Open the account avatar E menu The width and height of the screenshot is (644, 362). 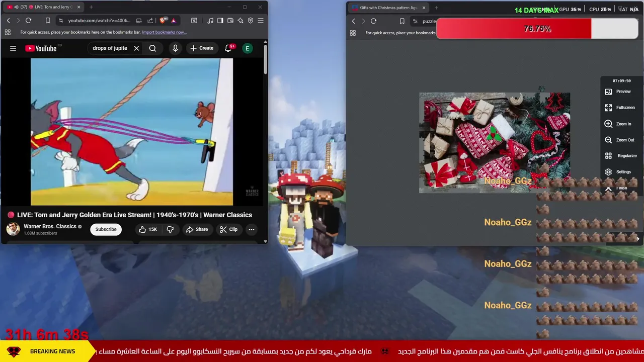click(247, 48)
